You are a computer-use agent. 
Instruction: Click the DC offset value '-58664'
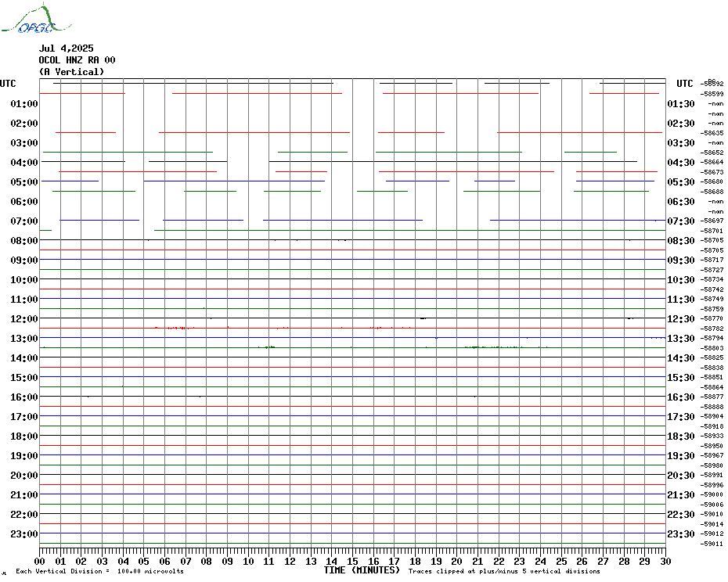pyautogui.click(x=712, y=162)
